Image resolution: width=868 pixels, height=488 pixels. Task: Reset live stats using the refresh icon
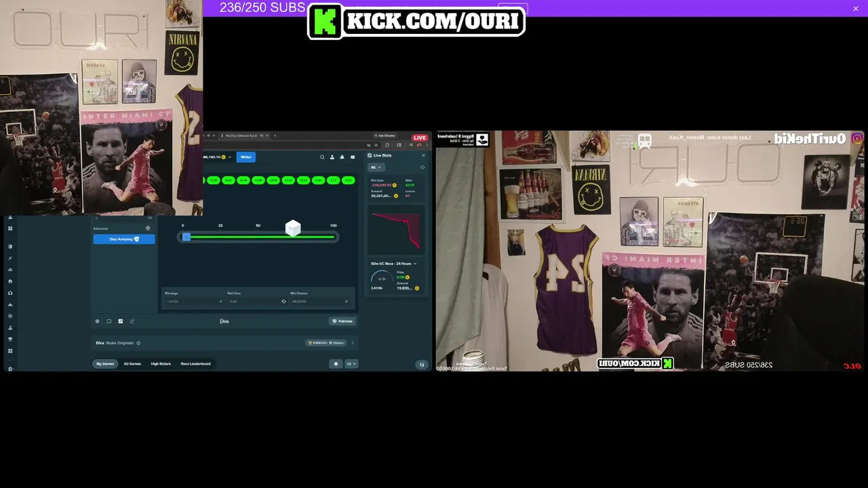point(422,167)
